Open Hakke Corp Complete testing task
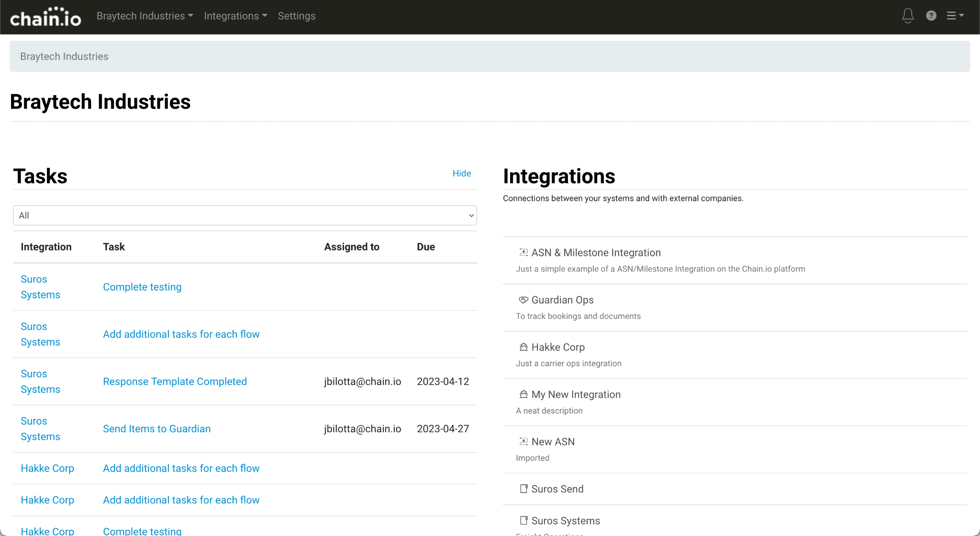980x536 pixels. (x=142, y=531)
